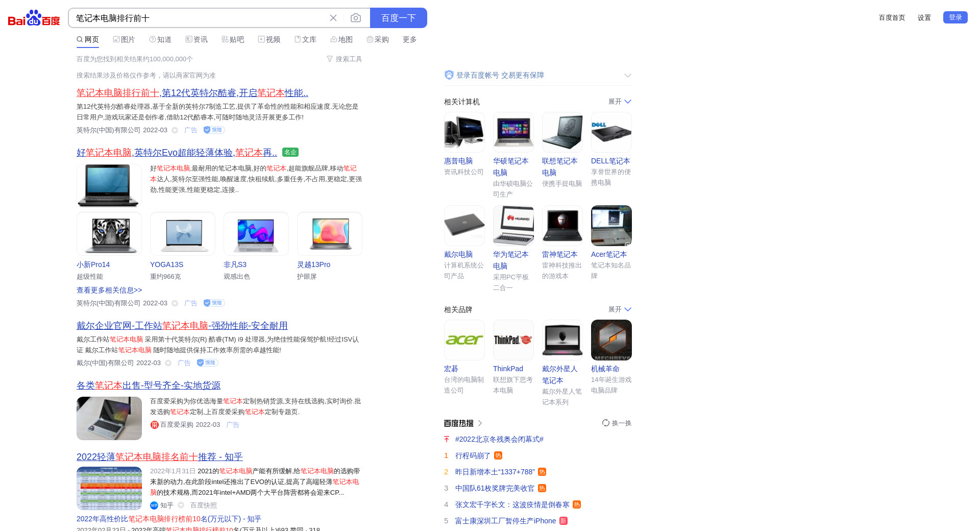Screen dimensions: 980x531
Task: Open the 小新Pro14 laptop image
Action: 109,234
